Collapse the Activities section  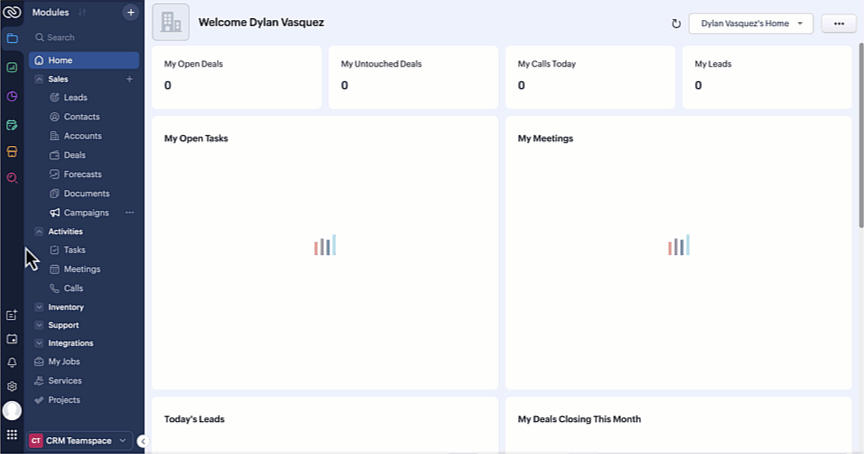39,231
